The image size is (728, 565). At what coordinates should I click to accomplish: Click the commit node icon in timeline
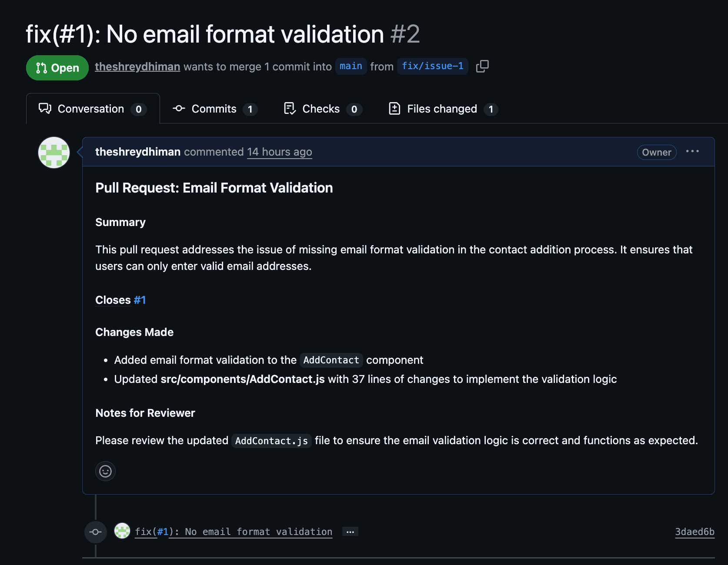[x=95, y=532]
